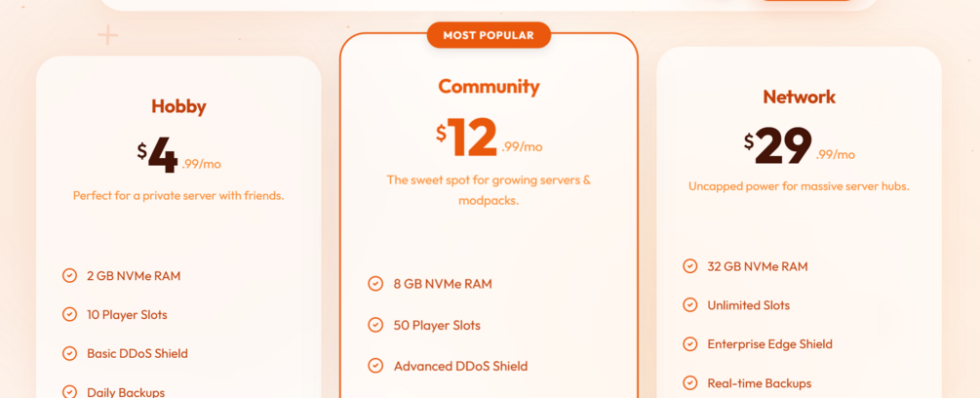980x398 pixels.
Task: Click the check icon next to 50 Player Slots
Action: click(375, 325)
